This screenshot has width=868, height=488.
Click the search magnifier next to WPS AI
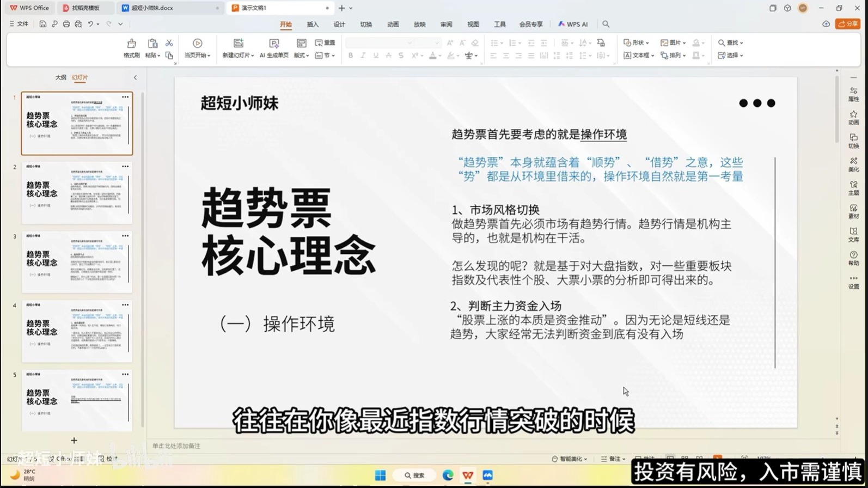point(606,24)
